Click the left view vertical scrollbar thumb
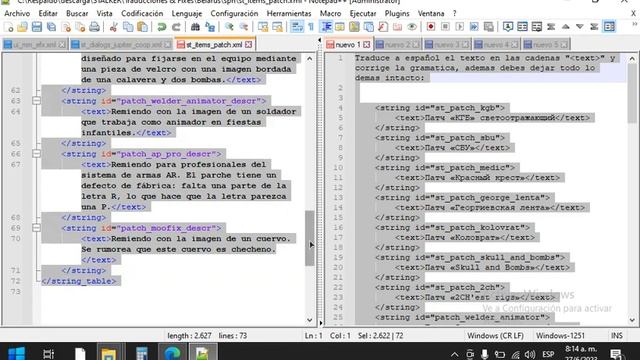 pos(310,238)
